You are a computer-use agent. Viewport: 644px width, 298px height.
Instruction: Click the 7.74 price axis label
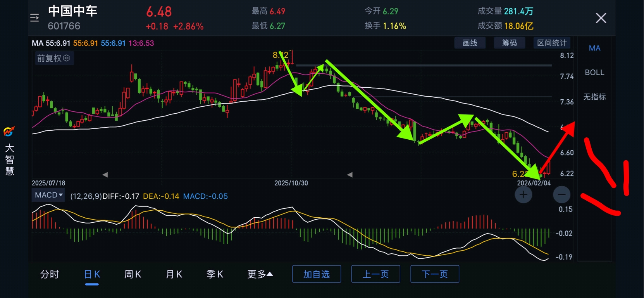567,76
